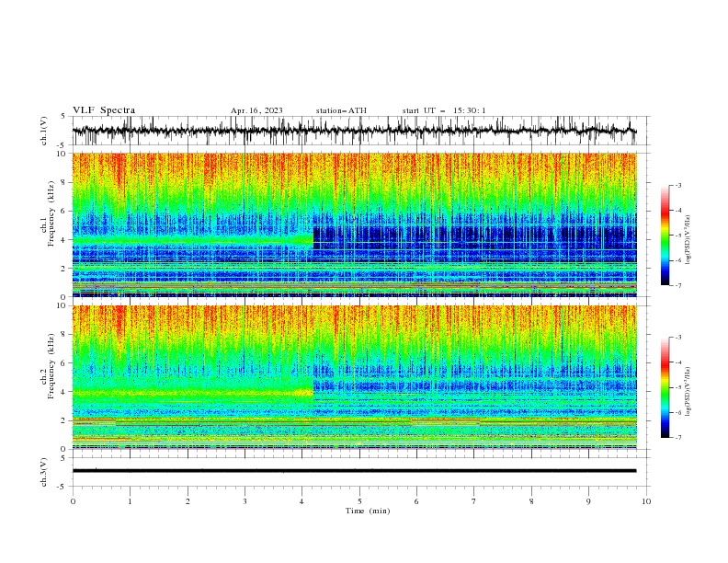Click the ch.2 PSD color scale bar

(x=665, y=387)
